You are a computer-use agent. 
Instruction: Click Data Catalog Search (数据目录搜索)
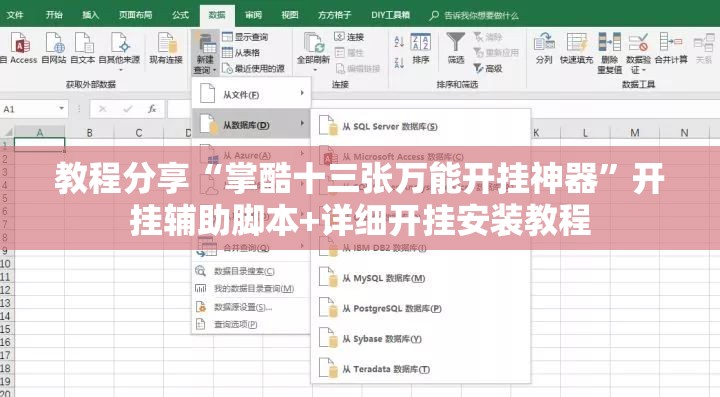click(x=251, y=271)
